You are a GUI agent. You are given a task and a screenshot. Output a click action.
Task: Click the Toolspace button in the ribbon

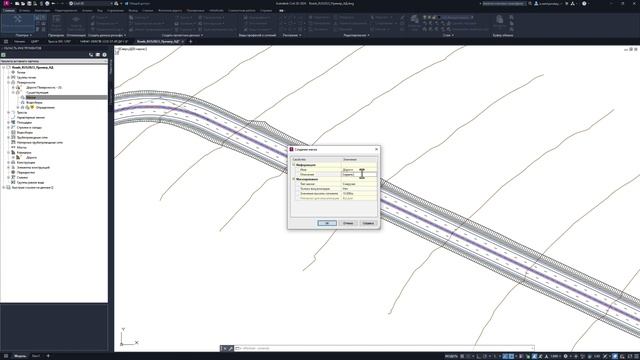(x=18, y=22)
